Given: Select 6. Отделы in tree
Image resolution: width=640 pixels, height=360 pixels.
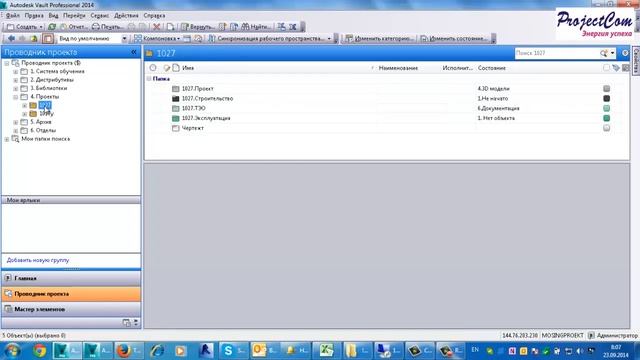Looking at the screenshot, I should pos(43,131).
